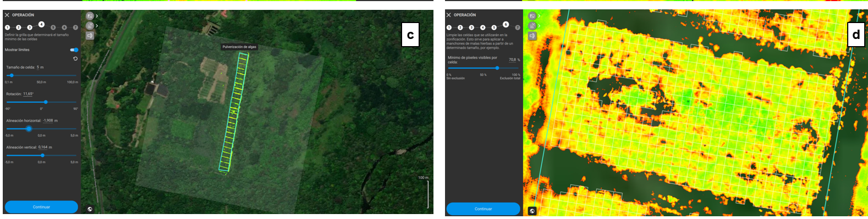This screenshot has width=868, height=219.
Task: Close the OPERACIÓN panel in the grid-size screen
Action: 7,15
